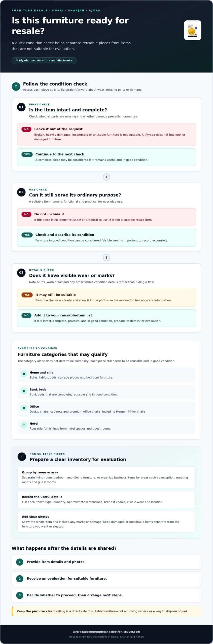The height and width of the screenshot is (644, 213).
Task: Click the checkmark icon beside Prepare inventory
Action: pyautogui.click(x=22, y=457)
